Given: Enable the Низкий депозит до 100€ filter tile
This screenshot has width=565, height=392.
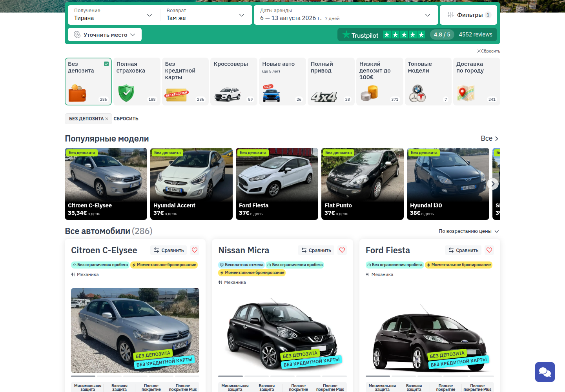Looking at the screenshot, I should point(380,82).
